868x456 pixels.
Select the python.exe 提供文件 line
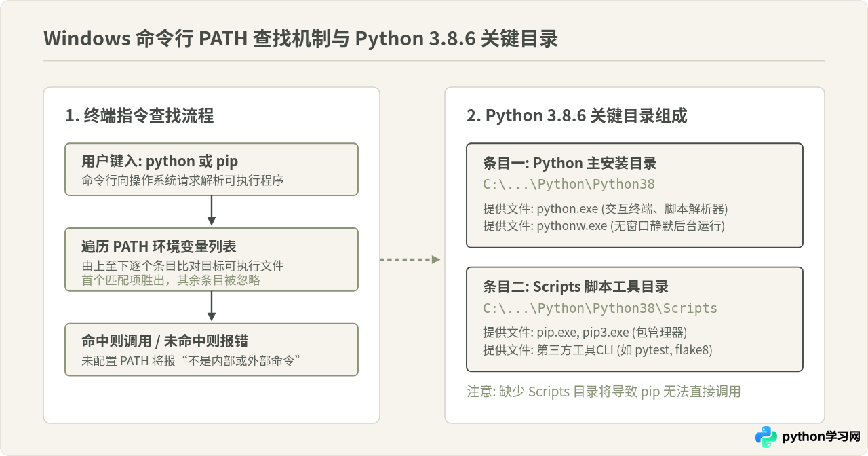[x=605, y=209]
